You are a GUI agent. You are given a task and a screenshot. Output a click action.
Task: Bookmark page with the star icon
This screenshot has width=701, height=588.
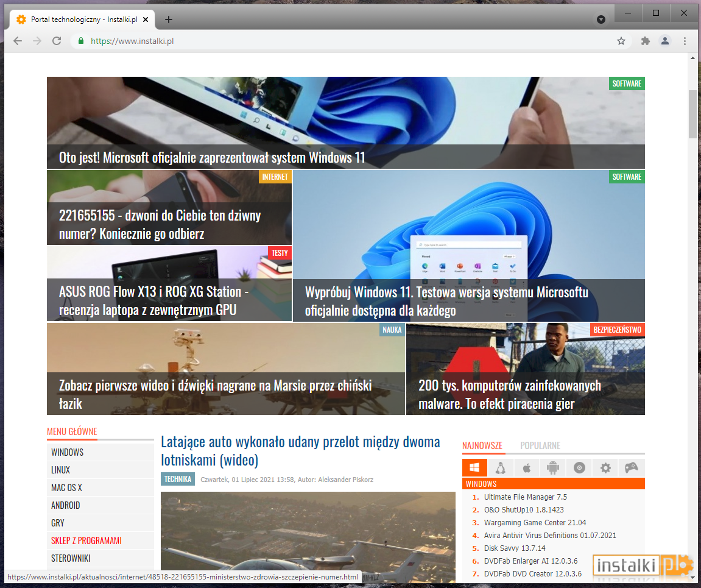pyautogui.click(x=621, y=41)
